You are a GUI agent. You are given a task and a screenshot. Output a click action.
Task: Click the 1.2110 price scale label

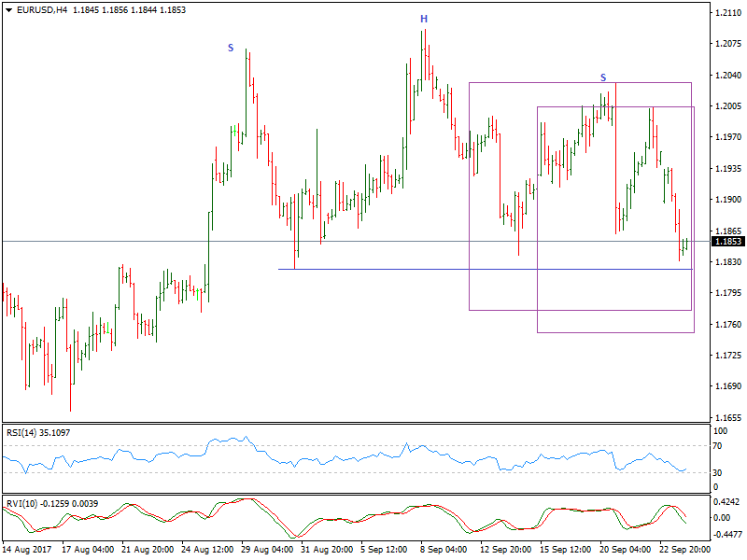pyautogui.click(x=728, y=13)
